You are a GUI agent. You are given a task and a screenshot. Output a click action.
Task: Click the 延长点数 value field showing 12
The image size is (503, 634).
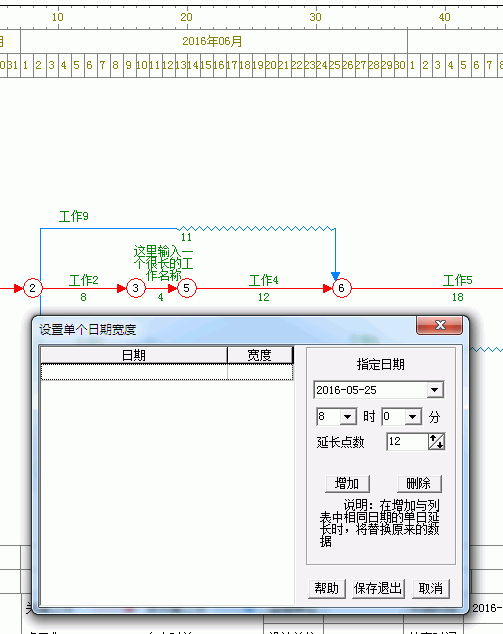[407, 441]
